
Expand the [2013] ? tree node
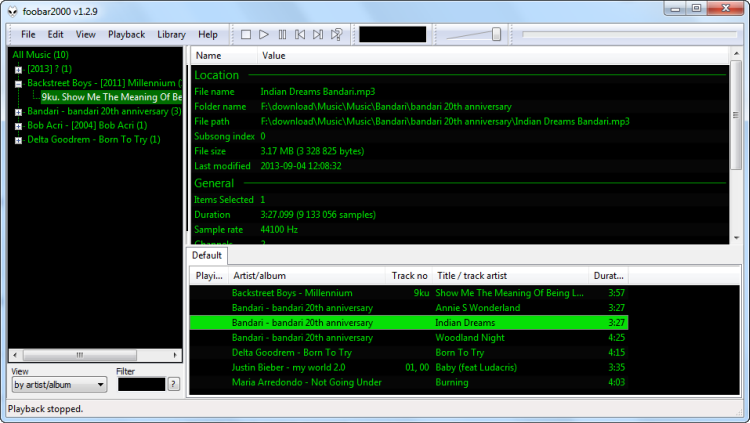coord(18,70)
